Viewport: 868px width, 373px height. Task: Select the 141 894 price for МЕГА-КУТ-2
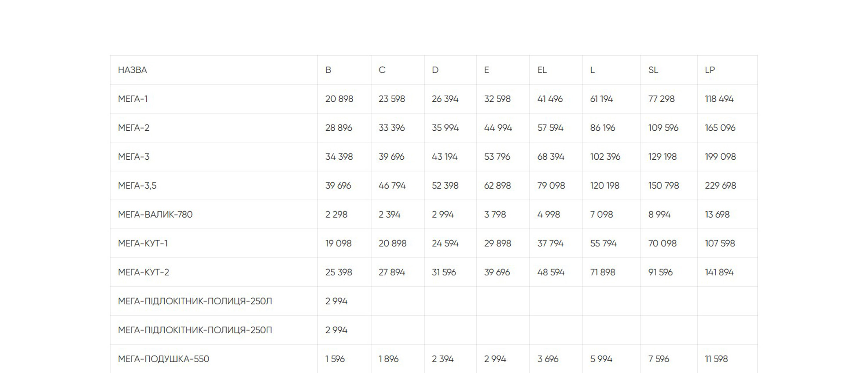(719, 273)
